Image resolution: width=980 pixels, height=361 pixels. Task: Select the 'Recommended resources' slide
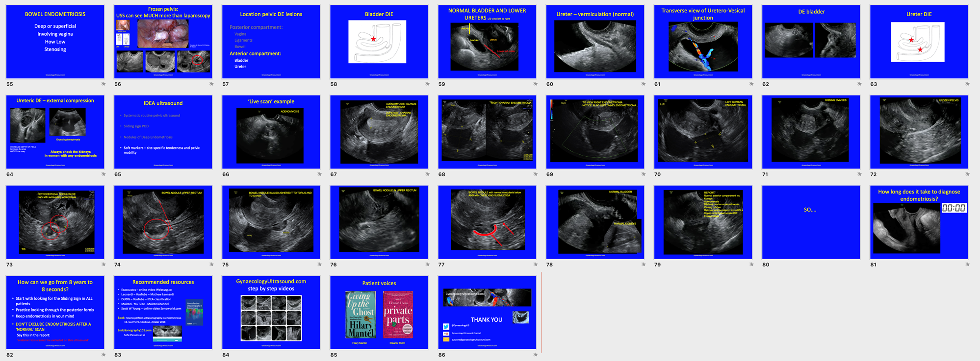tap(163, 312)
